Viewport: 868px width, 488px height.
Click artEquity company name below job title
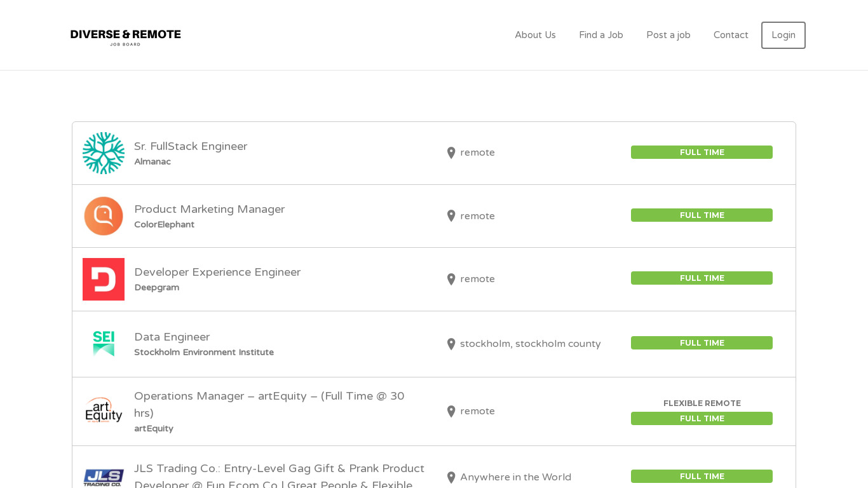[154, 428]
